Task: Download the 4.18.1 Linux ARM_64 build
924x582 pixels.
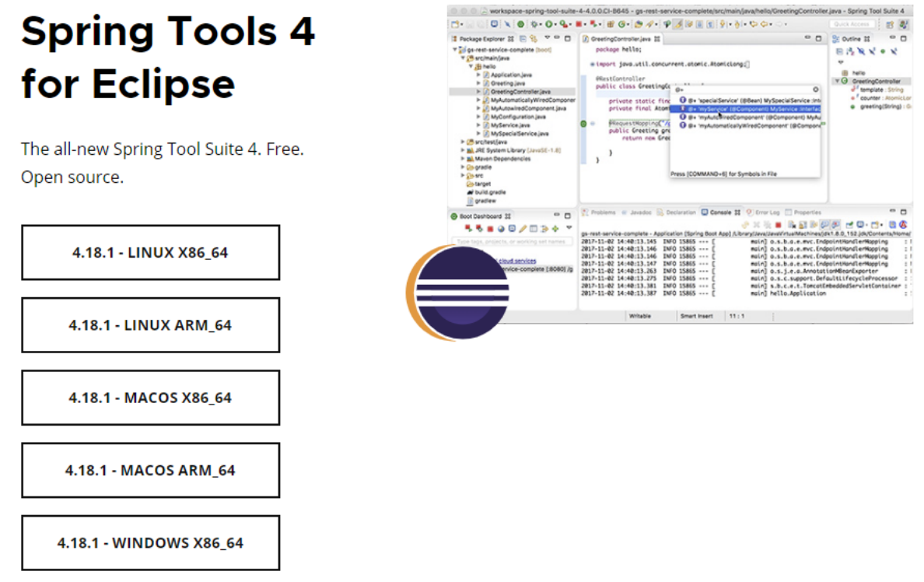Action: pos(150,325)
